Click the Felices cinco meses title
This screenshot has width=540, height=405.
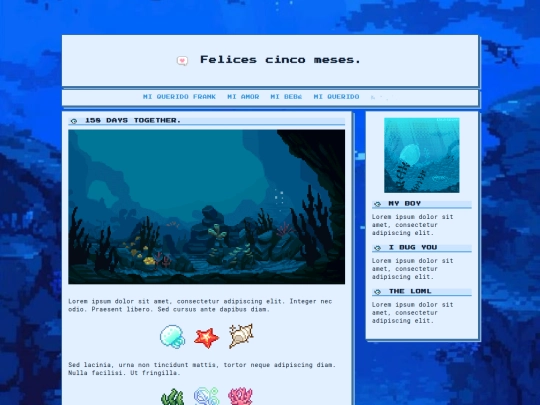280,60
